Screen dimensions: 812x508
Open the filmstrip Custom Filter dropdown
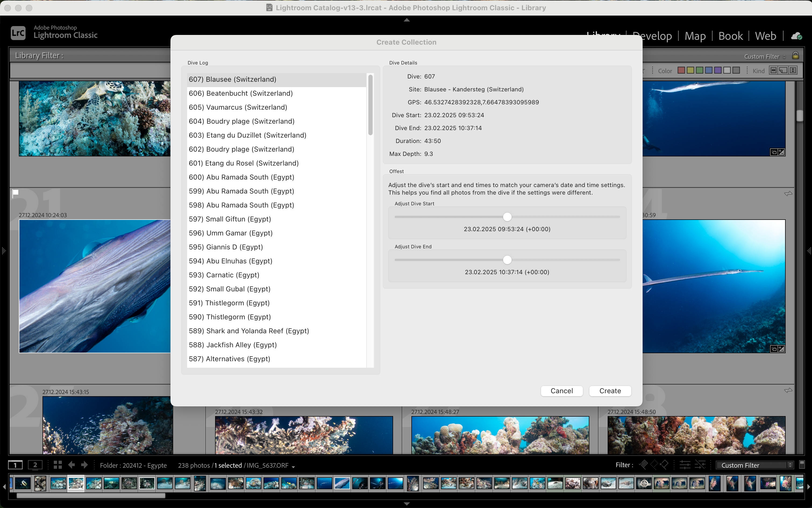[754, 465]
